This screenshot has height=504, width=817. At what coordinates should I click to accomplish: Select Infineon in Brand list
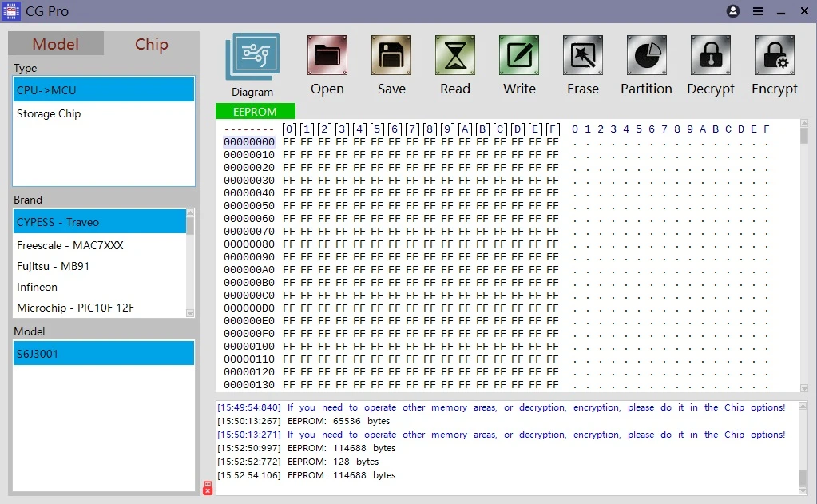tap(99, 287)
